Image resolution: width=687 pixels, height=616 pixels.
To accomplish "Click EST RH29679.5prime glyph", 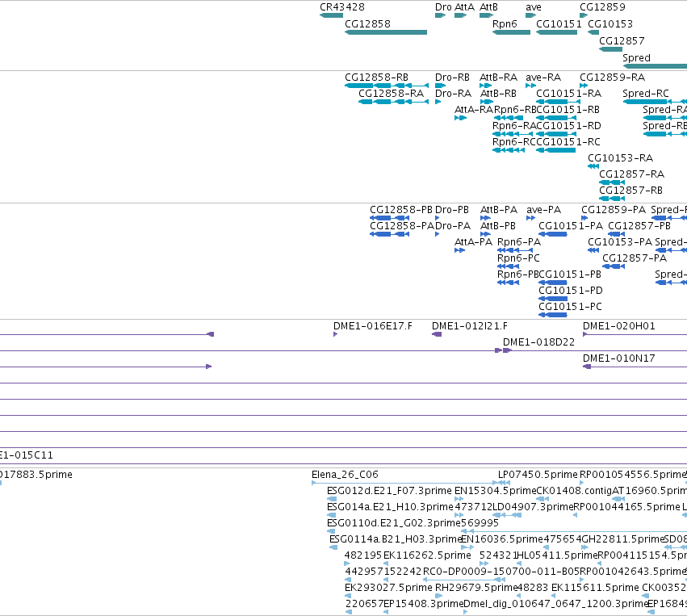I will 438,596.
